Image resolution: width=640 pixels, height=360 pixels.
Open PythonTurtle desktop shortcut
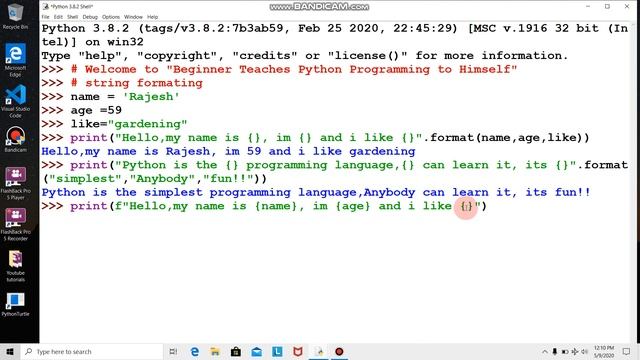[15, 304]
